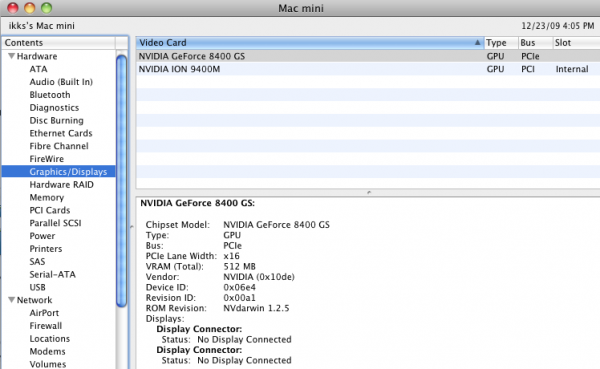The image size is (600, 369).
Task: Click the horizontal pane splitter handle
Action: (x=368, y=193)
